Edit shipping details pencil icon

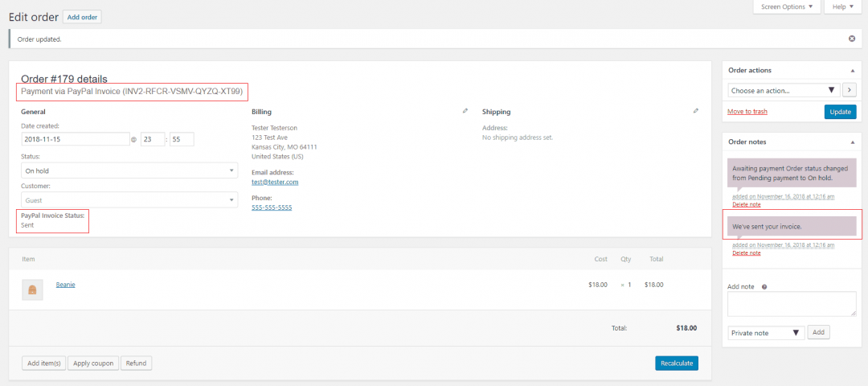(x=696, y=111)
